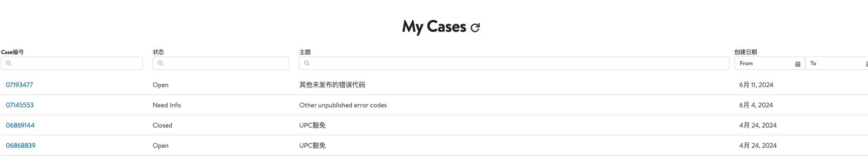This screenshot has width=868, height=168.
Task: Focus the 状态 search box
Action: click(x=225, y=63)
